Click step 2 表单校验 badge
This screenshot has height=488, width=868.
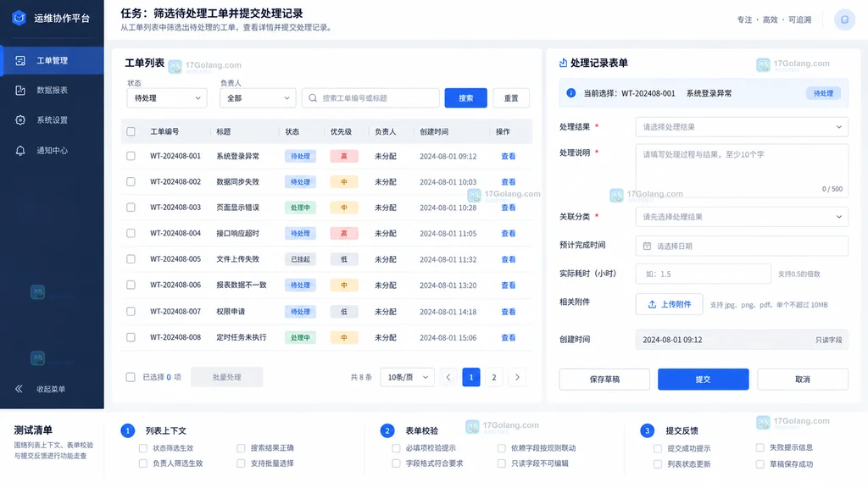point(387,430)
